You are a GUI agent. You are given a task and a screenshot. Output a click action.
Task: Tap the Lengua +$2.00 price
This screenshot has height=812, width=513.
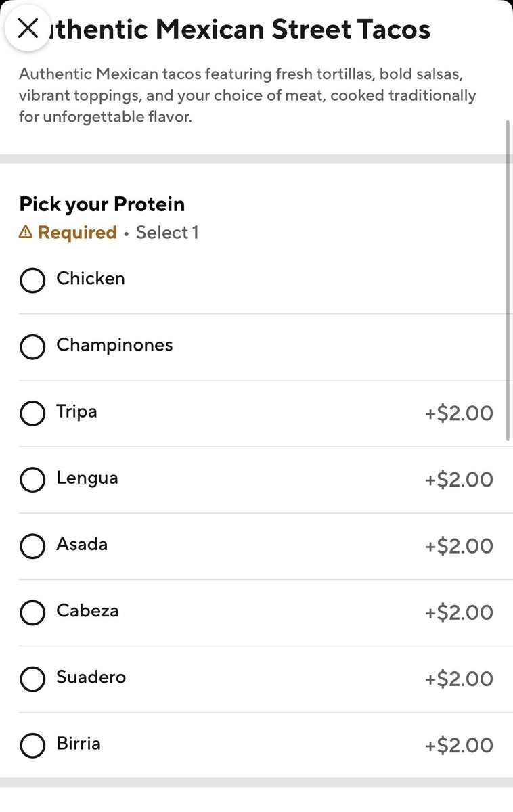pos(459,479)
